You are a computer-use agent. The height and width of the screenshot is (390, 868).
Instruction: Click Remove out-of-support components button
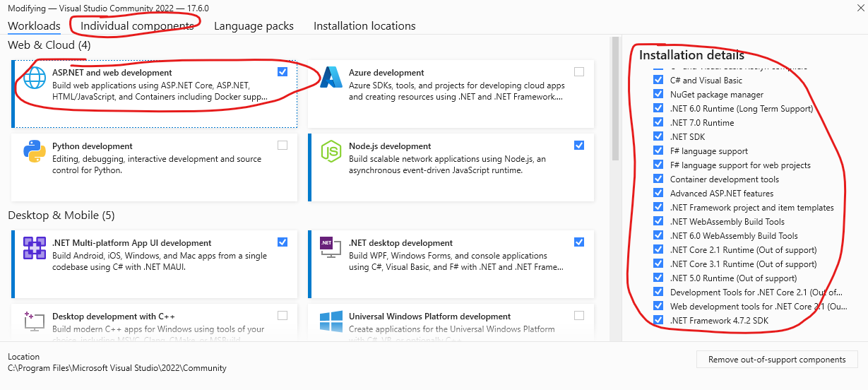point(777,359)
